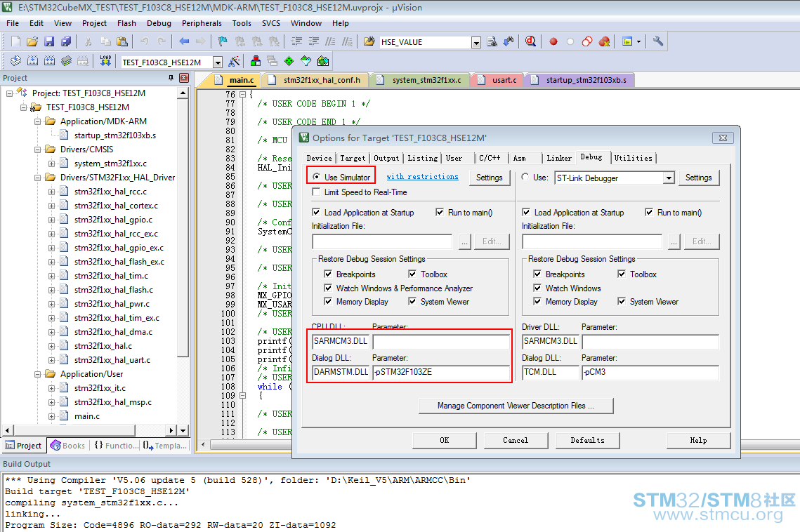The height and width of the screenshot is (532, 800).
Task: Toggle debugger System Viewer checkbox
Action: [x=622, y=302]
